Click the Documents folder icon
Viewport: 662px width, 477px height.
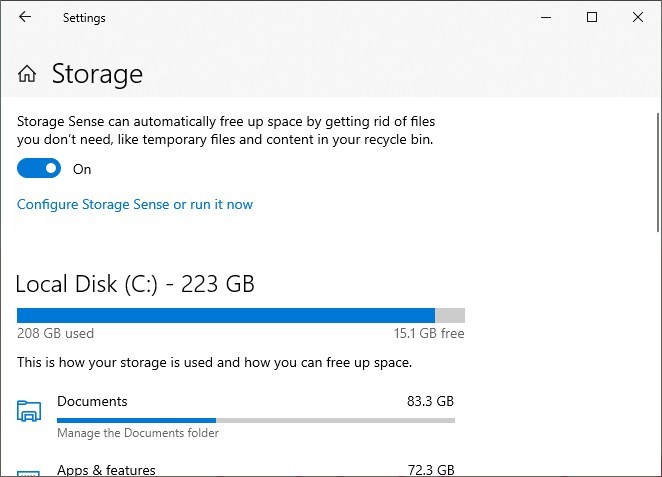coord(29,410)
